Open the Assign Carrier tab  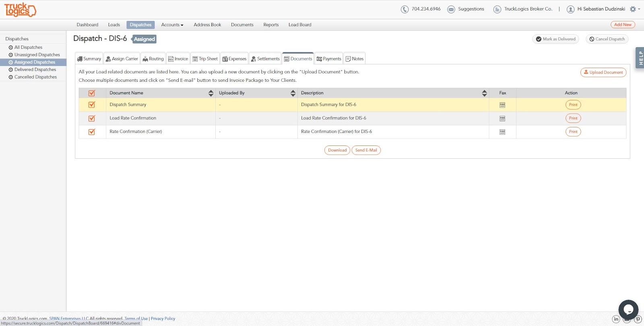[122, 58]
